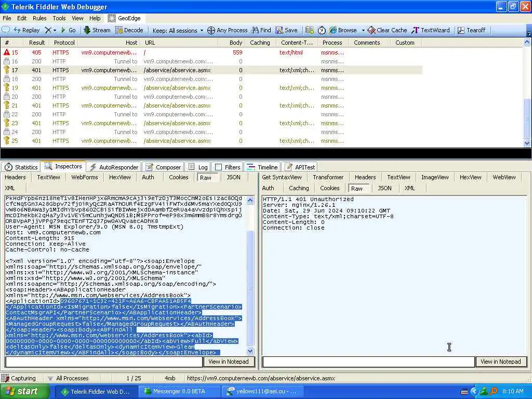Select response WebView tab
This screenshot has width=532, height=399.
(x=504, y=177)
